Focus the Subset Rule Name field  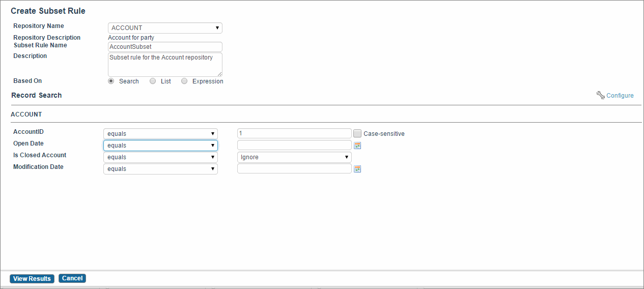point(165,47)
